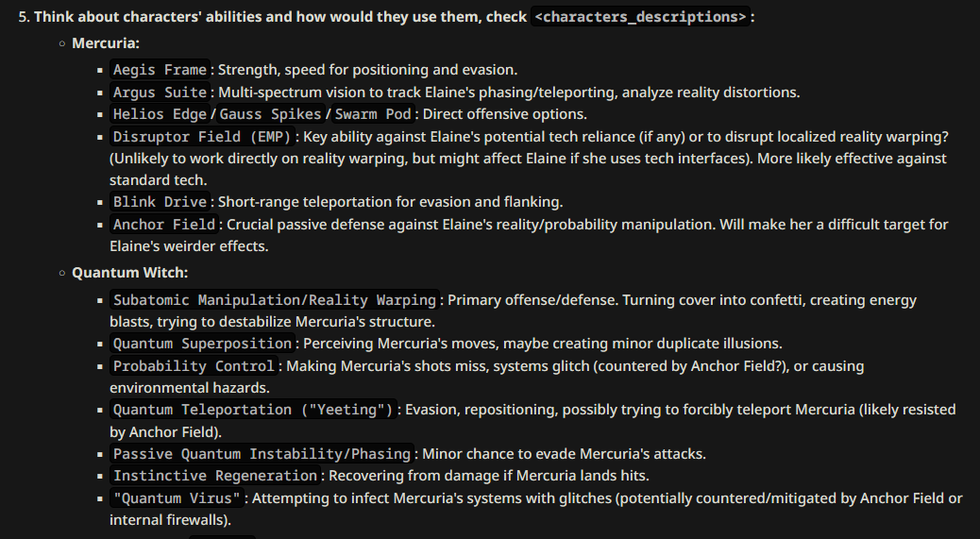This screenshot has height=539, width=980.
Task: Click the Argus Suite code label
Action: tap(160, 93)
